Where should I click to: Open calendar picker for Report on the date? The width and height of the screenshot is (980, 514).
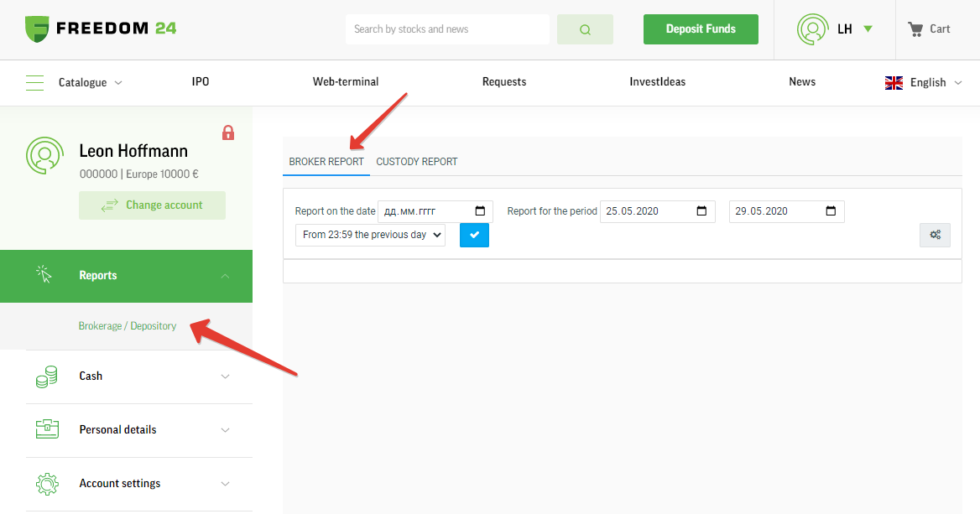coord(480,211)
